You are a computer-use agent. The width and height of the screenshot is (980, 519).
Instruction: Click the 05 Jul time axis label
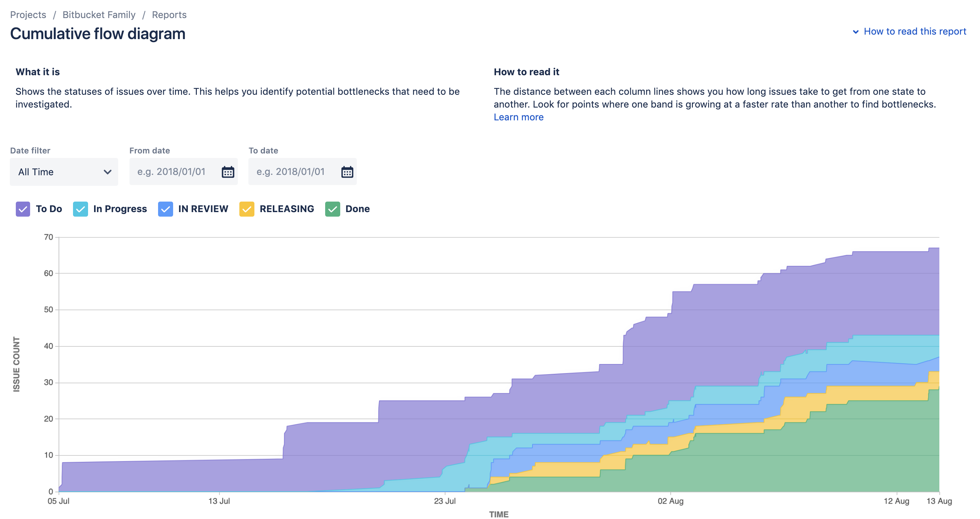click(x=59, y=501)
